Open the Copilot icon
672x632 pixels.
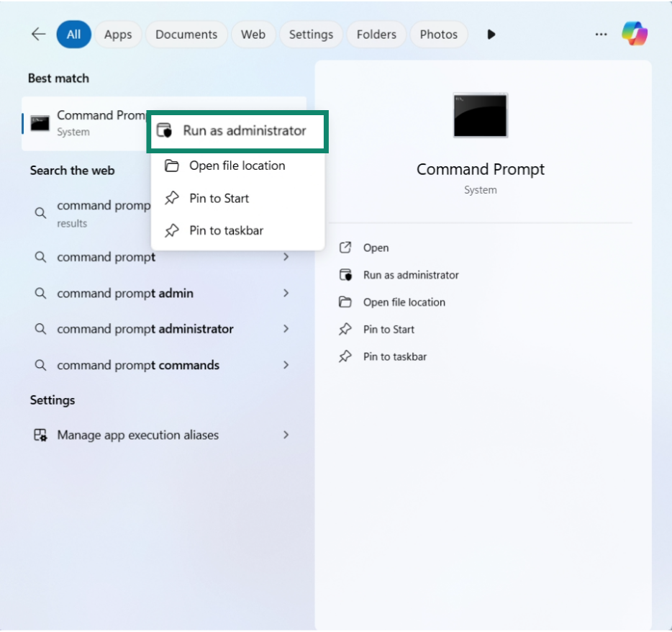point(635,34)
